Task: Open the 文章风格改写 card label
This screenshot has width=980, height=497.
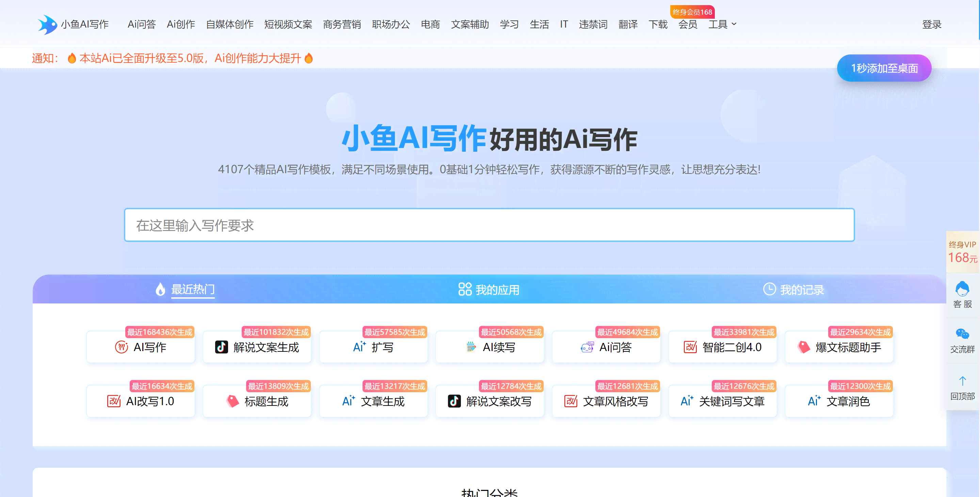Action: tap(615, 401)
